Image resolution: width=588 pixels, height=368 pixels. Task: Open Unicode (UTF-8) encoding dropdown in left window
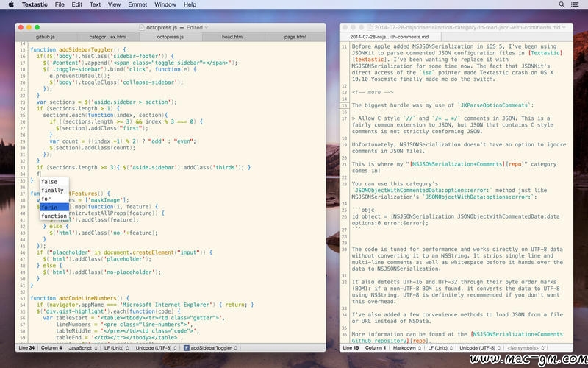[156, 348]
